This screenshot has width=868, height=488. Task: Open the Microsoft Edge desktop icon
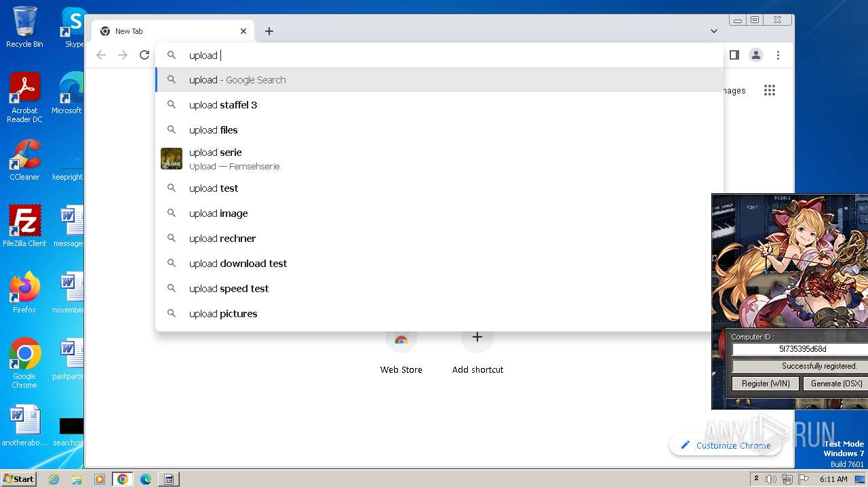click(68, 94)
